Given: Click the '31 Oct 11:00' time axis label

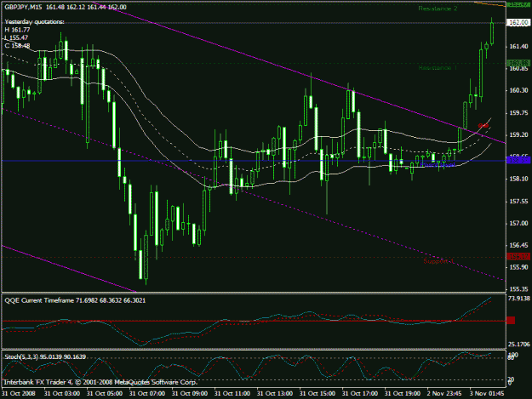Looking at the screenshot, I should coord(232,394).
